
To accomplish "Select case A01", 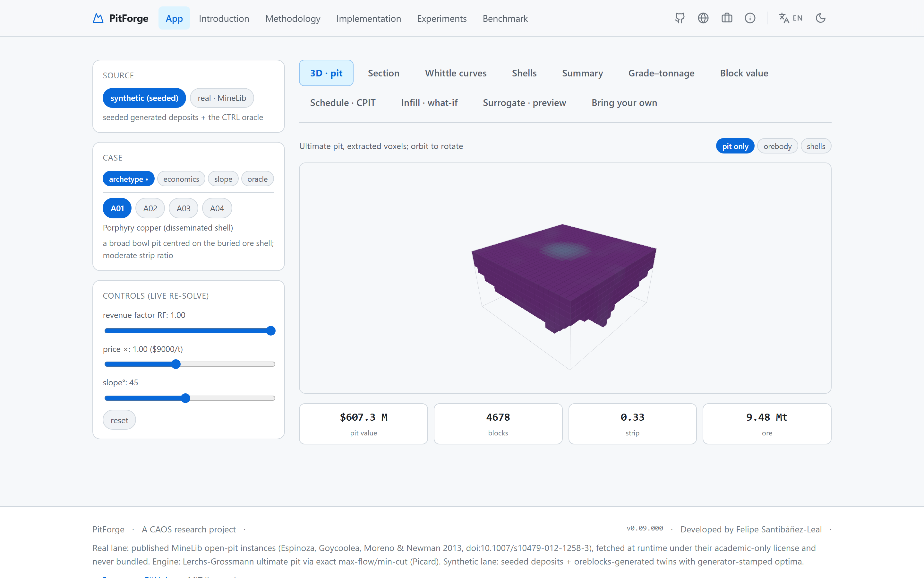I will tap(117, 208).
